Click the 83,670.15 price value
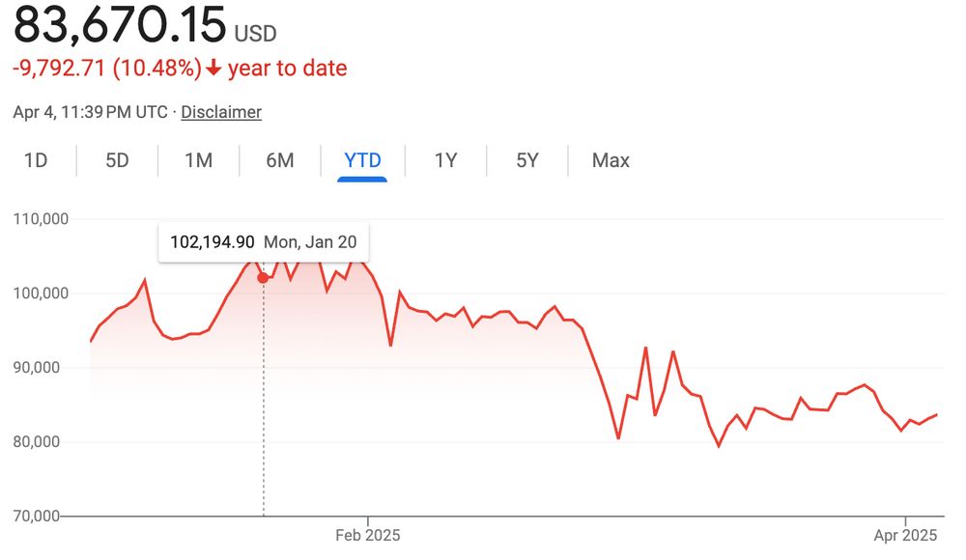This screenshot has height=560, width=966. pyautogui.click(x=120, y=25)
